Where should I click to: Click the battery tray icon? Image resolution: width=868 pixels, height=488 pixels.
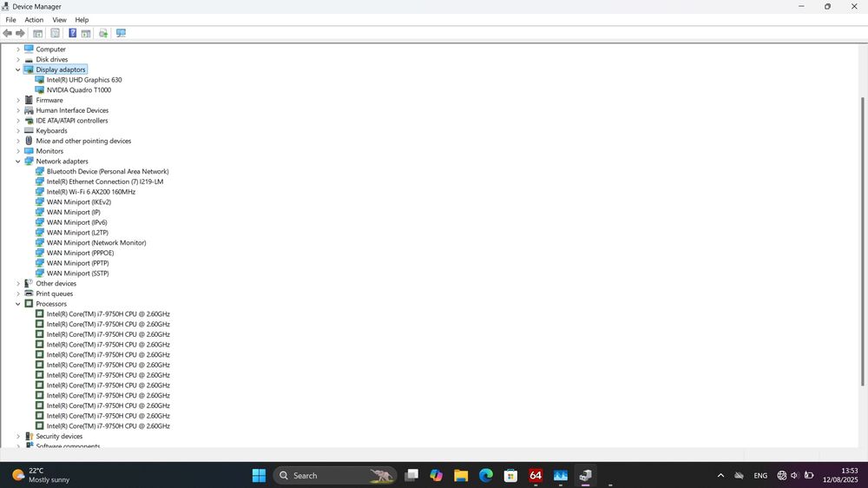pos(809,475)
